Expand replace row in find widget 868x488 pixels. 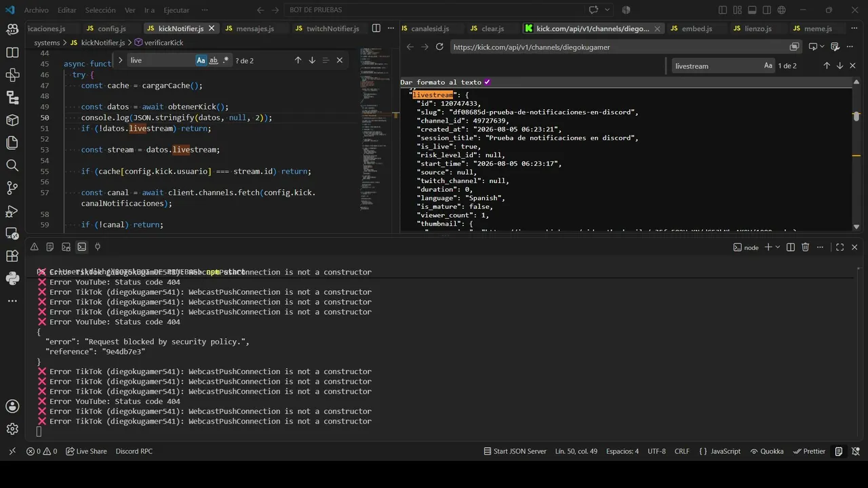(120, 60)
